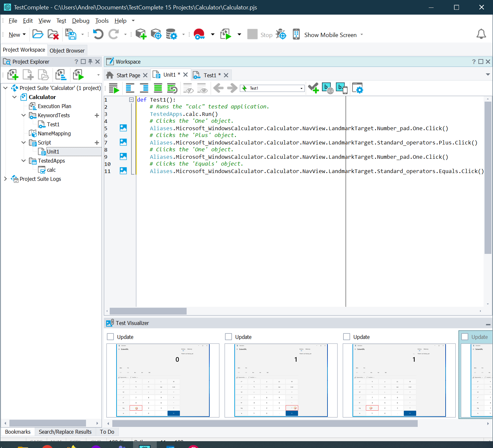Switch to the Start Page tab
The width and height of the screenshot is (493, 448).
pyautogui.click(x=128, y=75)
